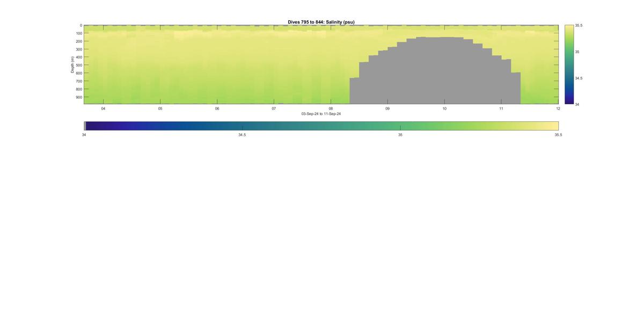Click the '03-Sep-24 to 11-Sep-24' x-axis label

point(321,114)
